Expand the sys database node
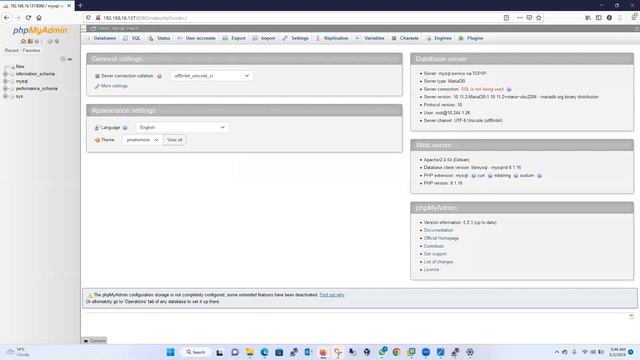Screen dimensions: 640x360 point(5,96)
